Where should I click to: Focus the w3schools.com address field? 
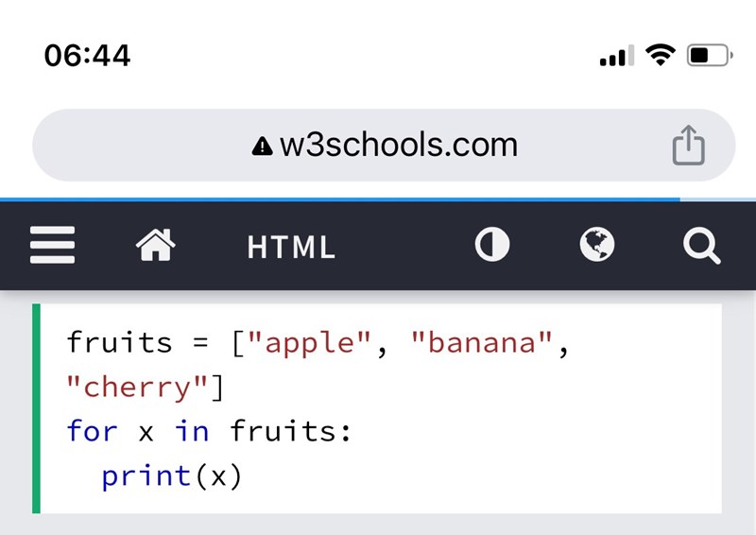[x=397, y=146]
